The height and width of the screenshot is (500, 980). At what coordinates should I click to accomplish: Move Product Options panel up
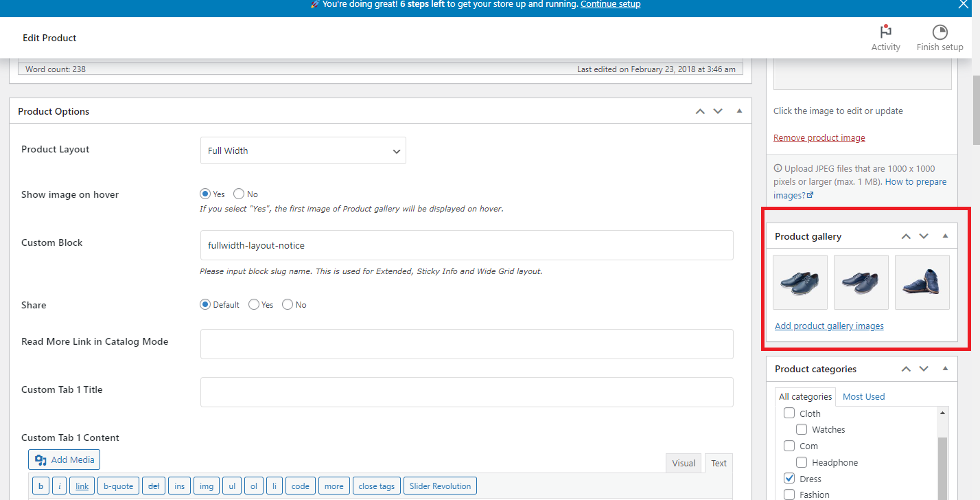pyautogui.click(x=700, y=111)
